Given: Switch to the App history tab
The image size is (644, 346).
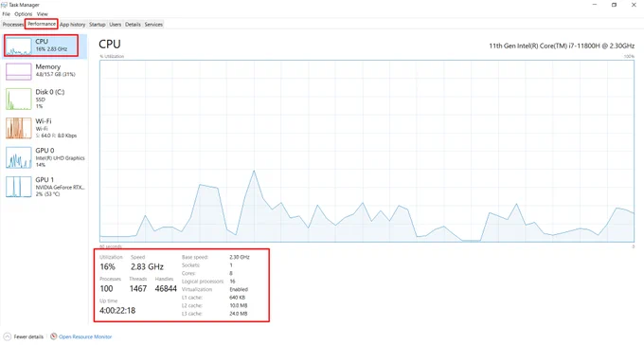Looking at the screenshot, I should 72,25.
